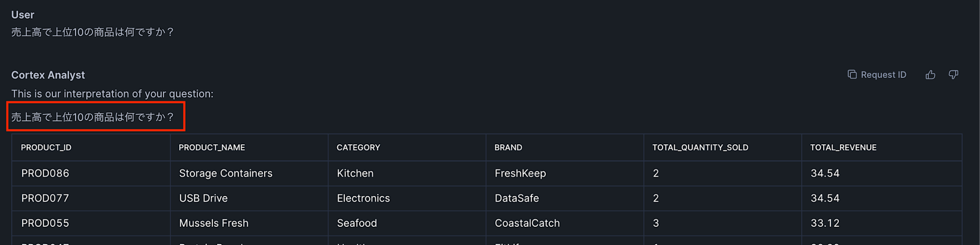Click the USB Drive product cell
This screenshot has width=980, height=245.
(x=249, y=198)
